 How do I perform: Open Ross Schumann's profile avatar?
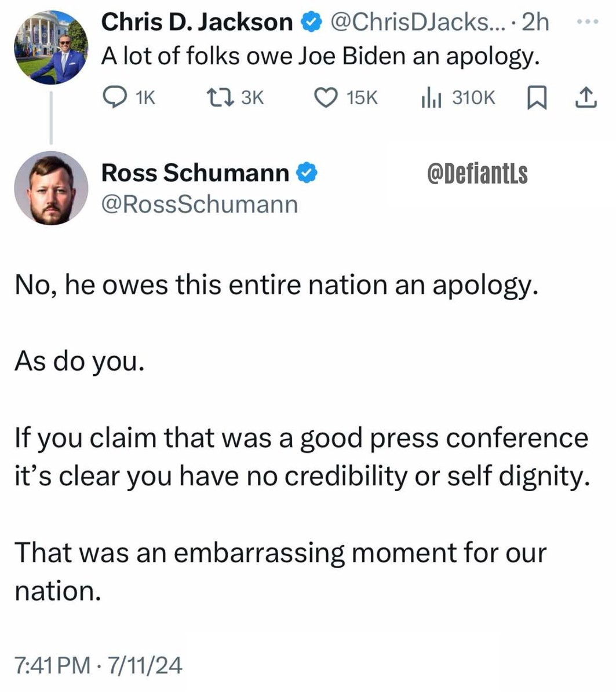pyautogui.click(x=51, y=188)
